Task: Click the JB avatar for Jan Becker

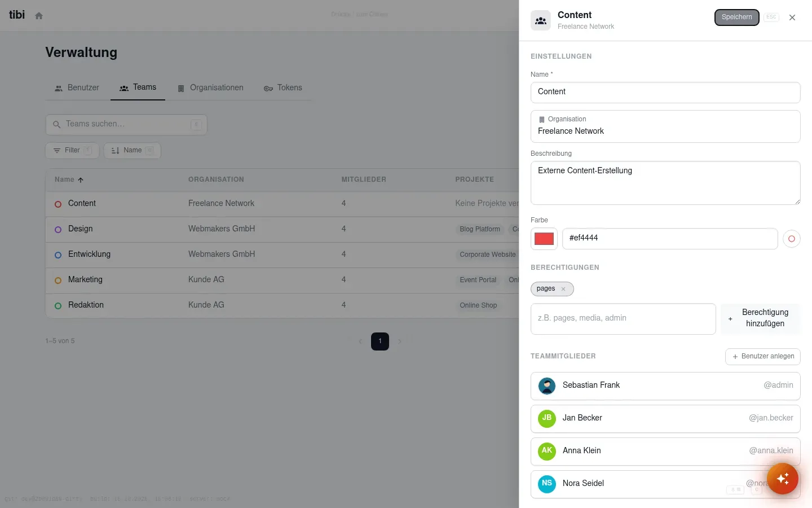Action: (x=547, y=418)
